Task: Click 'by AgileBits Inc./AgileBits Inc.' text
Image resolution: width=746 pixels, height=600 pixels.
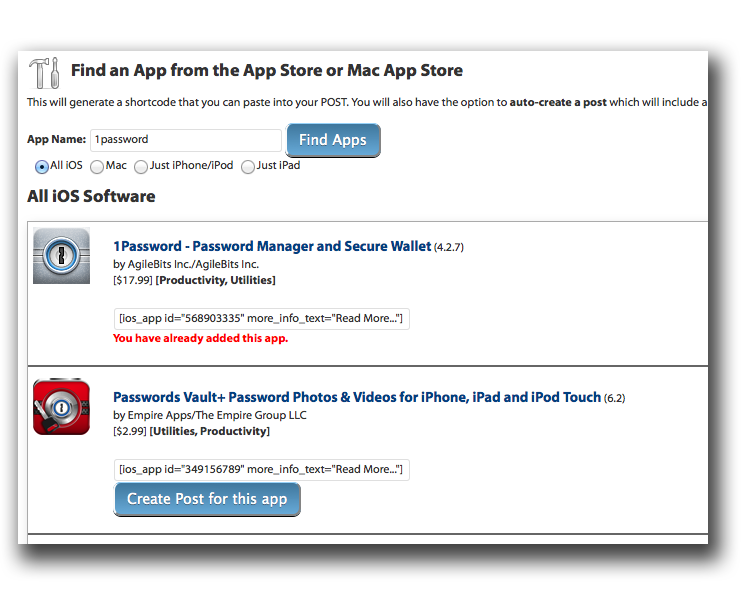Action: (186, 264)
